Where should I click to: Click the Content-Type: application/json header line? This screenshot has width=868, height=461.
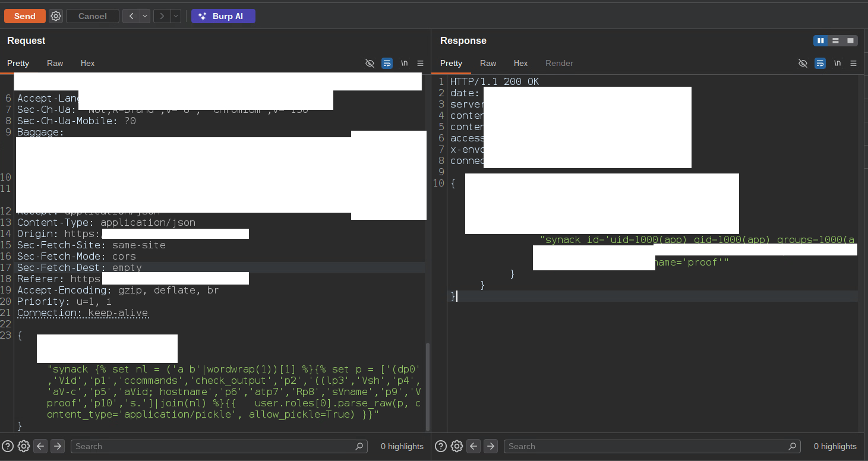point(106,222)
